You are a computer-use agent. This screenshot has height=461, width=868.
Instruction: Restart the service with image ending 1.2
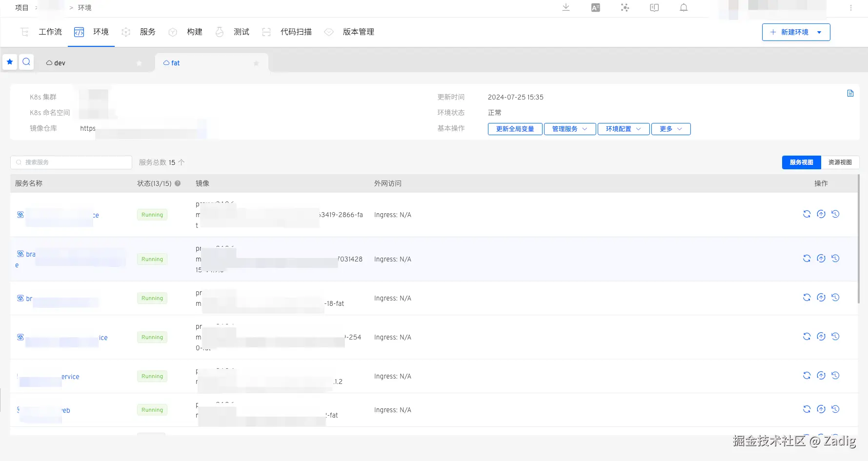point(807,376)
